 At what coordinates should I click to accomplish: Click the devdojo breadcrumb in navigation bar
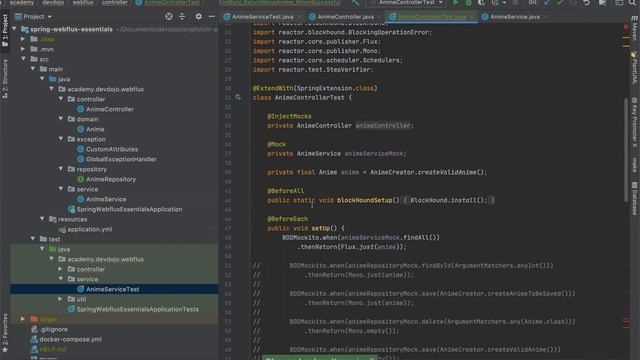[x=53, y=2]
